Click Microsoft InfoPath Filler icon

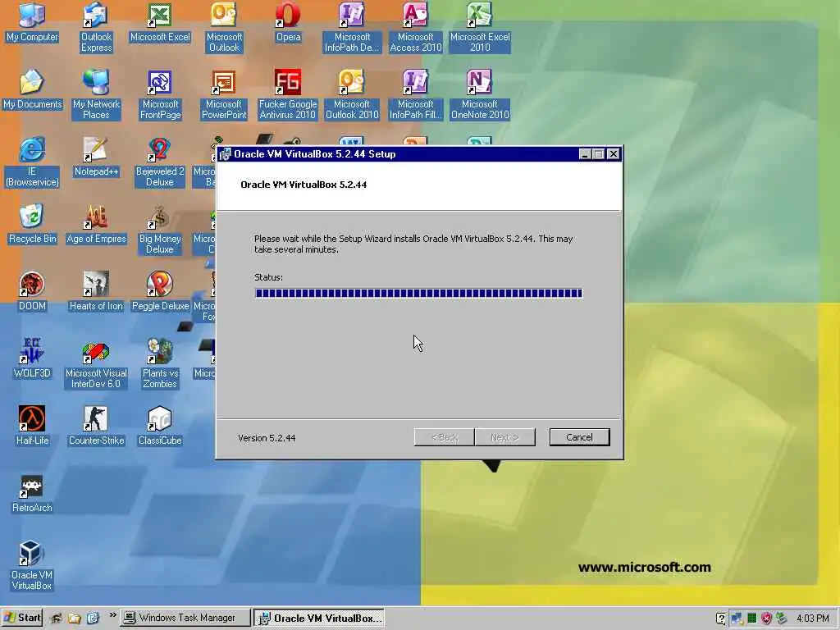[x=416, y=94]
